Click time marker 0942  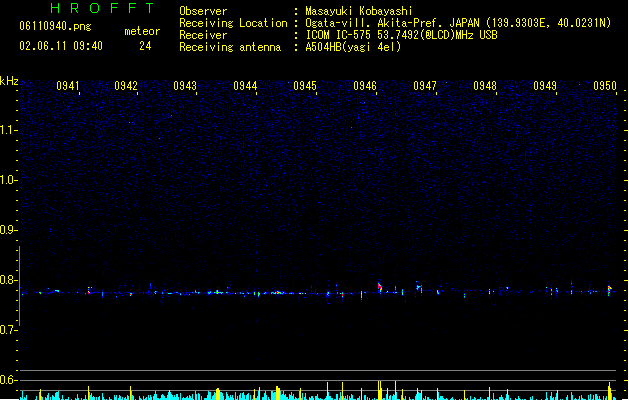tap(126, 86)
